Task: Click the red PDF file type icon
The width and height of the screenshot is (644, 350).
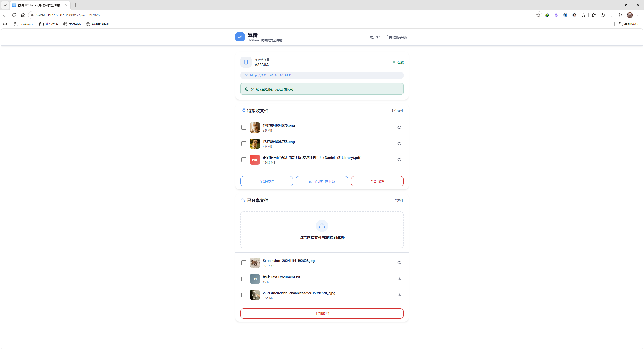Action: pos(255,160)
